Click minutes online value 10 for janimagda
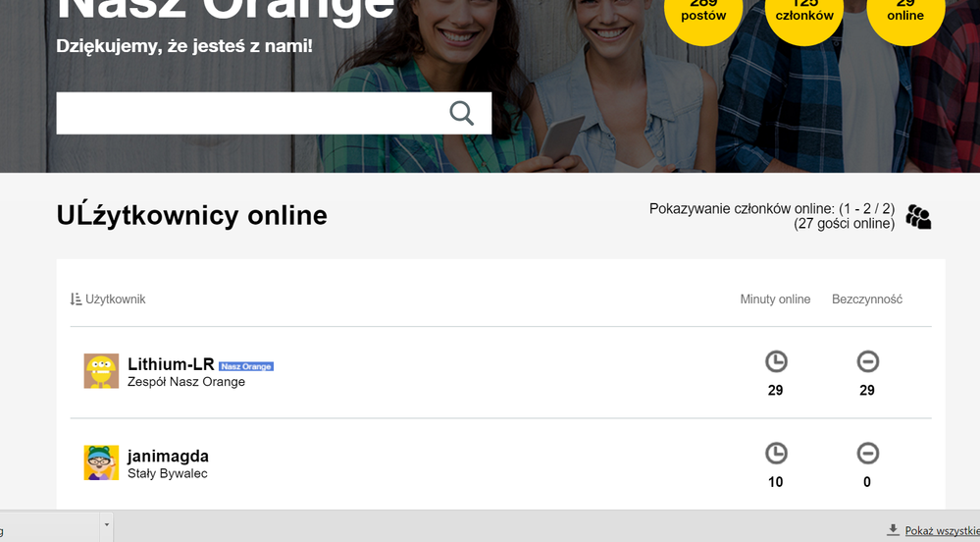 [x=775, y=482]
